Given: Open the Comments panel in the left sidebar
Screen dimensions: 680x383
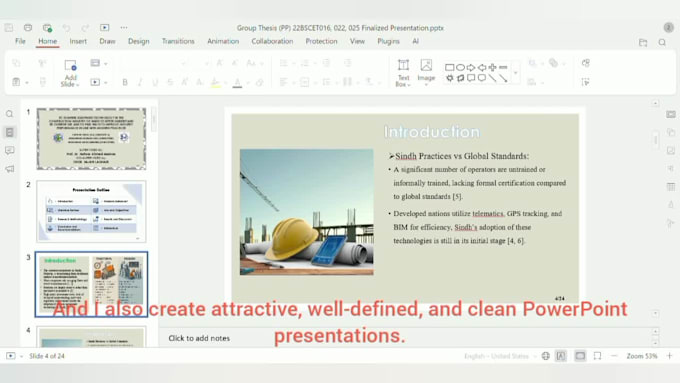Looking at the screenshot, I should tap(10, 151).
